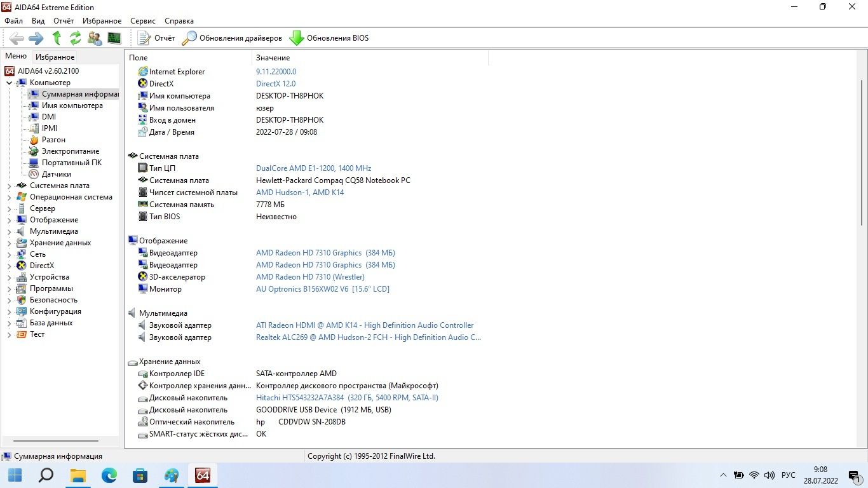Screen dimensions: 868x488
Task: Switch to the Меню tab
Action: (x=16, y=56)
